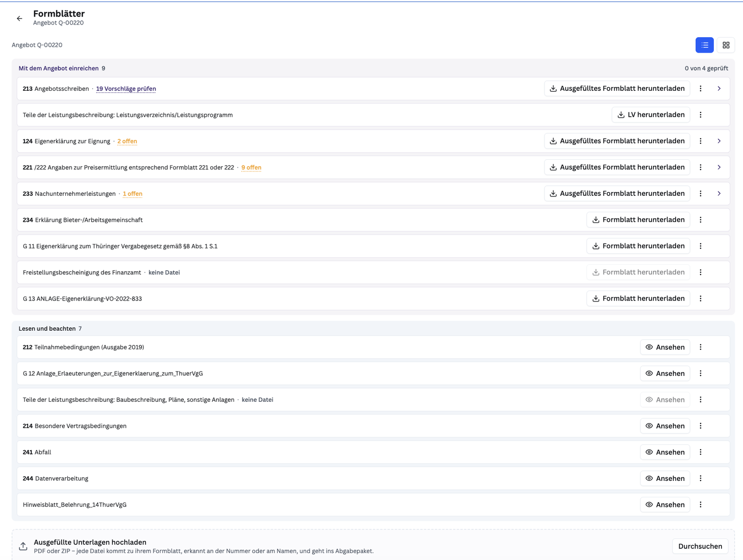Screen dimensions: 743x560
Task: View 244 Datenverarbeitung with Ansehen
Action: pyautogui.click(x=665, y=479)
